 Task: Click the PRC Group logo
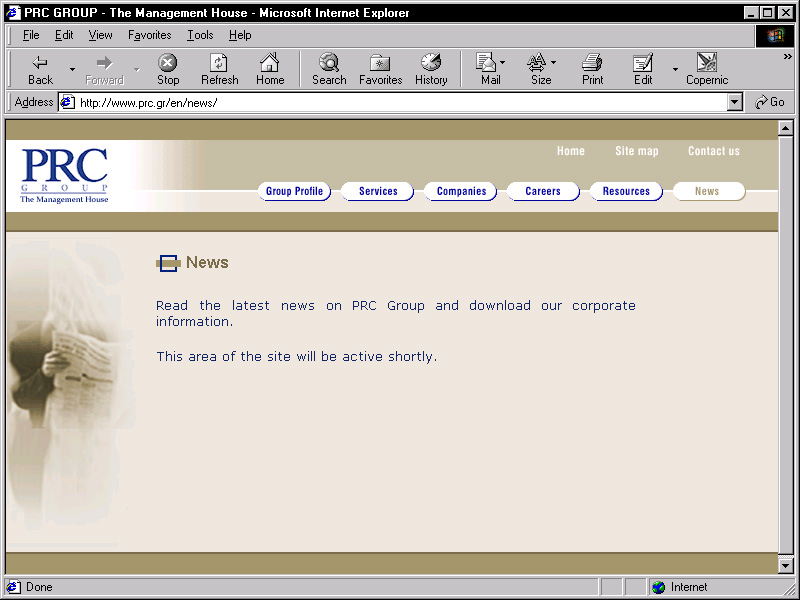tap(64, 176)
